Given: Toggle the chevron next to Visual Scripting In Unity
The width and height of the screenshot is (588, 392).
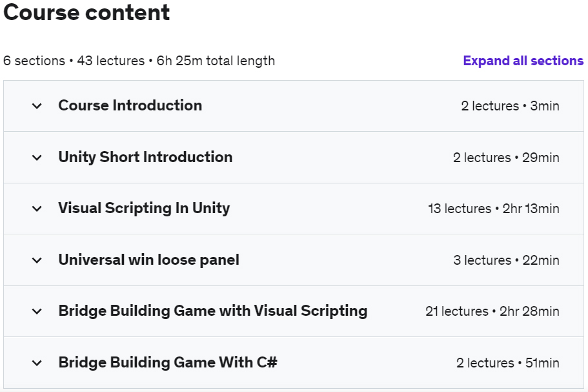Looking at the screenshot, I should tap(37, 209).
